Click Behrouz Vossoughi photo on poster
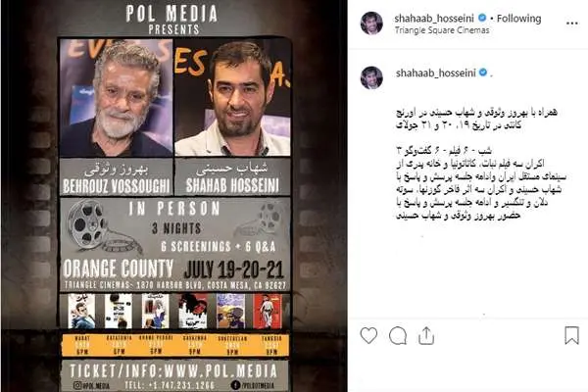Screen dimensions: 588x392 [x=117, y=98]
